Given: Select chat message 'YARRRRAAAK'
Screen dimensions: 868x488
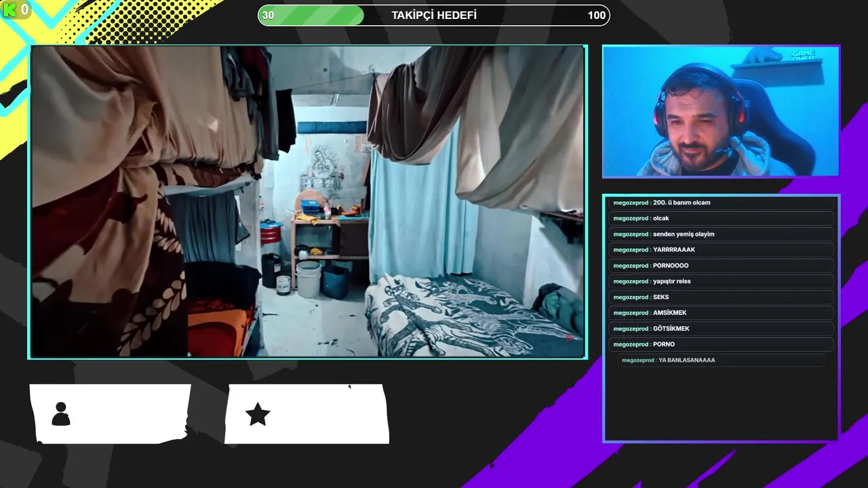Looking at the screenshot, I should (721, 249).
